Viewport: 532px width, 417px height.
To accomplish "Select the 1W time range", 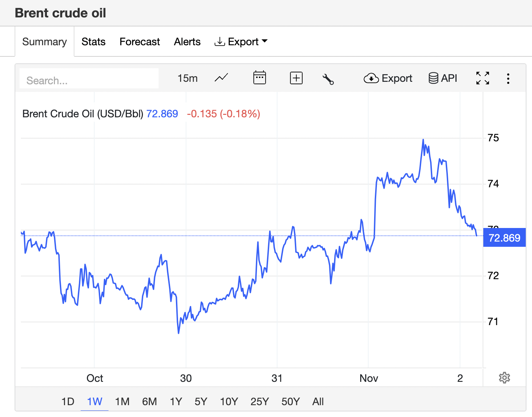I will click(x=95, y=402).
